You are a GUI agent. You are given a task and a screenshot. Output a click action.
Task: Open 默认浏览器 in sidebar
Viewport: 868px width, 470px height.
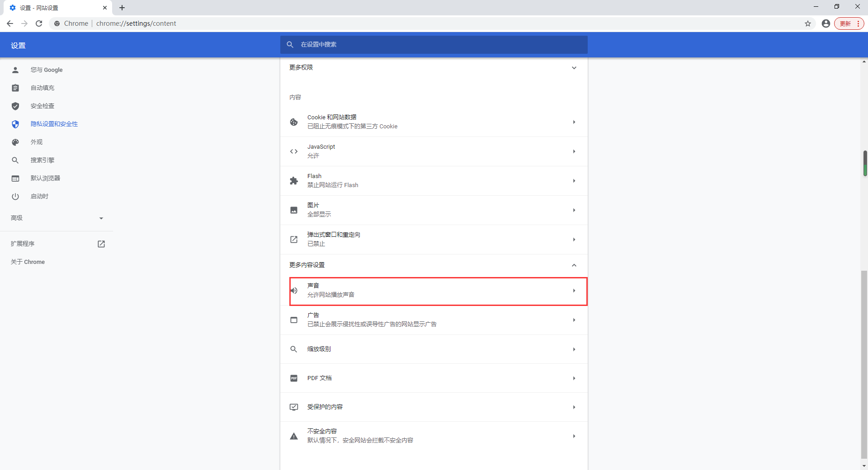tap(57, 179)
